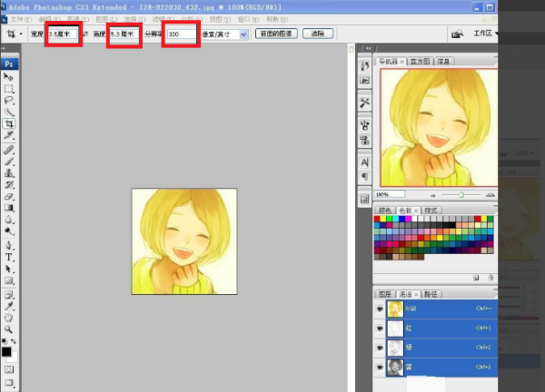The image size is (545, 392).
Task: Select the Gradient tool
Action: pos(9,208)
